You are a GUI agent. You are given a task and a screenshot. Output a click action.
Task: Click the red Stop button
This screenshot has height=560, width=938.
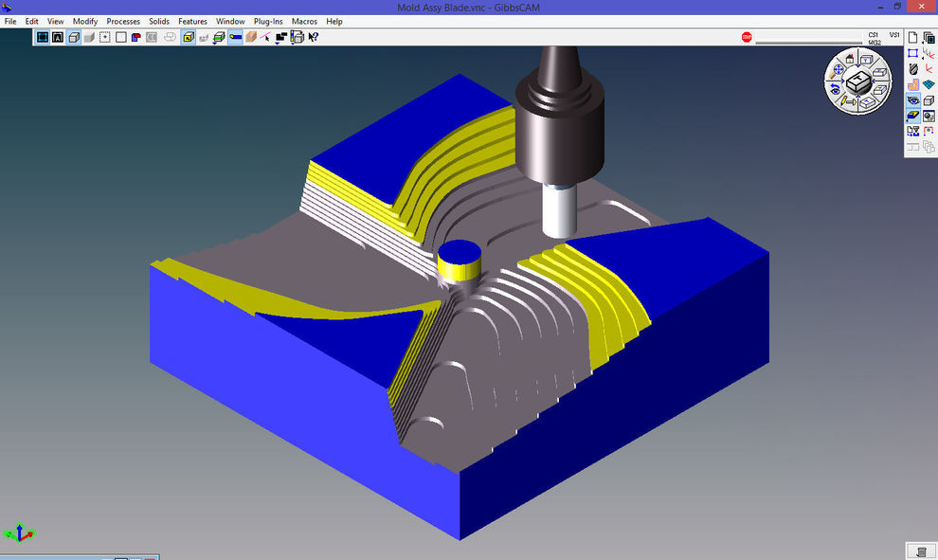pos(747,38)
